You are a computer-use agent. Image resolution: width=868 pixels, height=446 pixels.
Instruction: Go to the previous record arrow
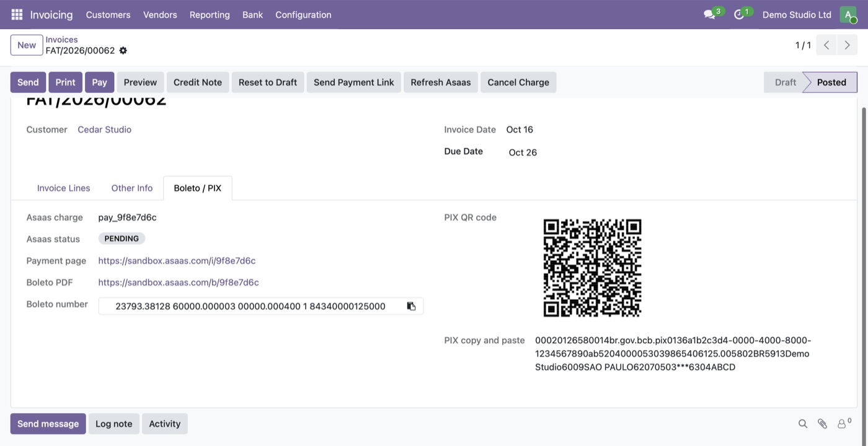826,45
